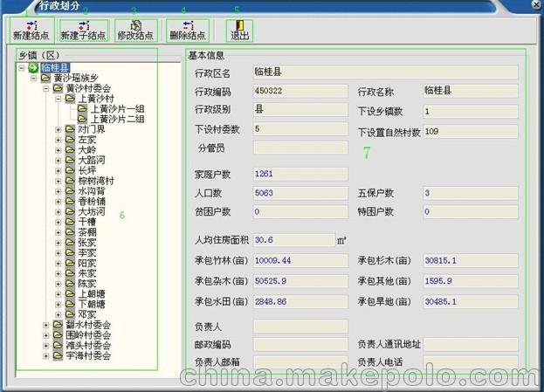Select tree item 阳家
This screenshot has width=544, height=392.
(x=87, y=263)
